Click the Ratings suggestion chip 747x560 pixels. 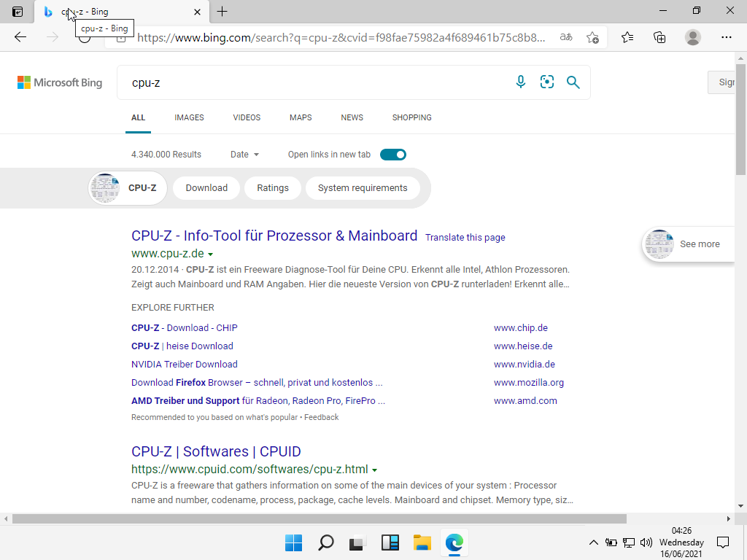click(x=273, y=187)
